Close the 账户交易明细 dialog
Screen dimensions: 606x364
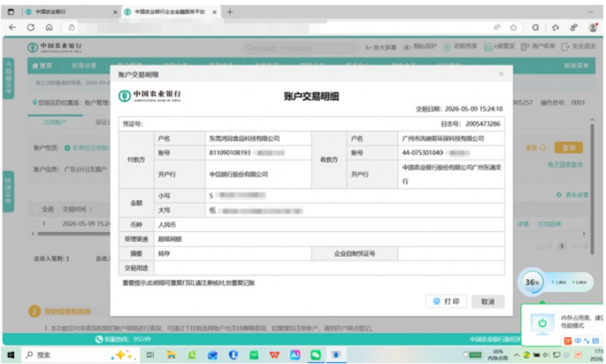coord(501,74)
